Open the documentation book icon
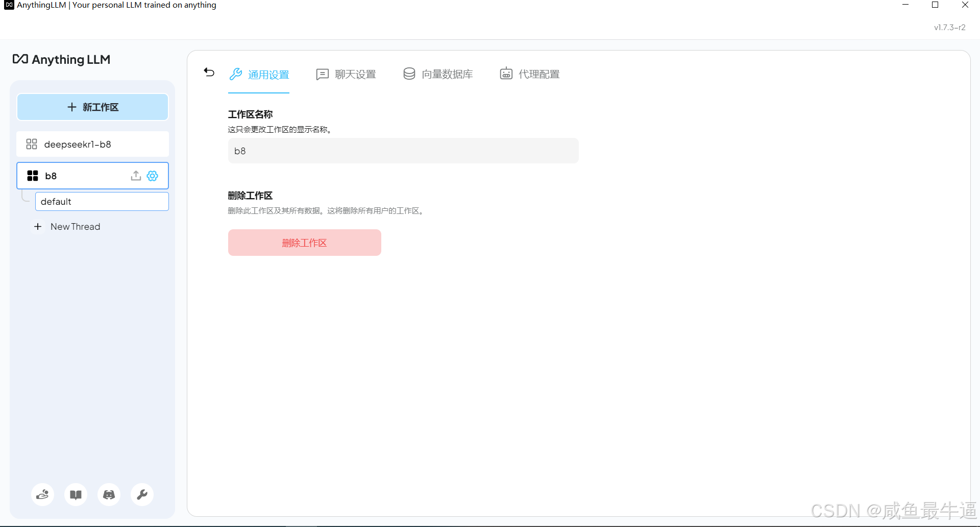This screenshot has height=527, width=980. click(x=76, y=494)
